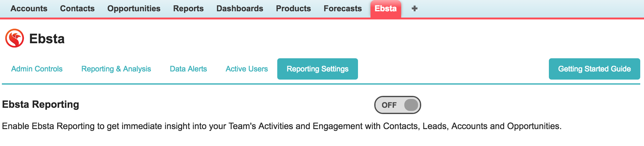Open the Accounts tab

coord(29,8)
